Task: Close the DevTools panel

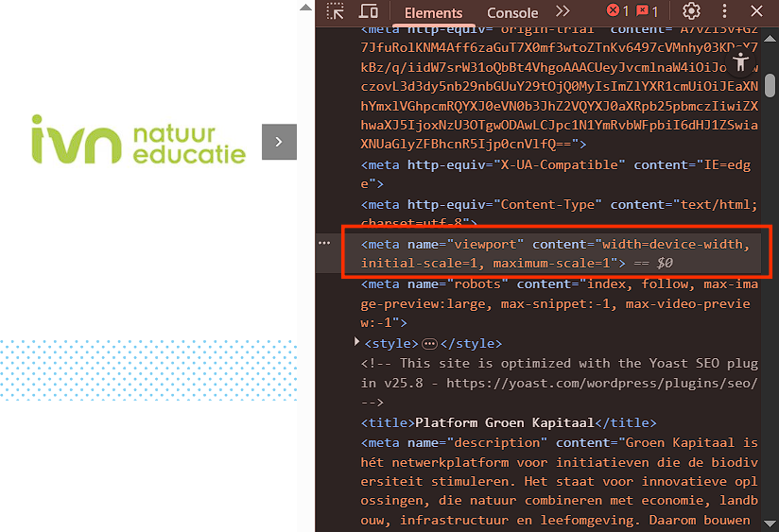Action: point(756,11)
